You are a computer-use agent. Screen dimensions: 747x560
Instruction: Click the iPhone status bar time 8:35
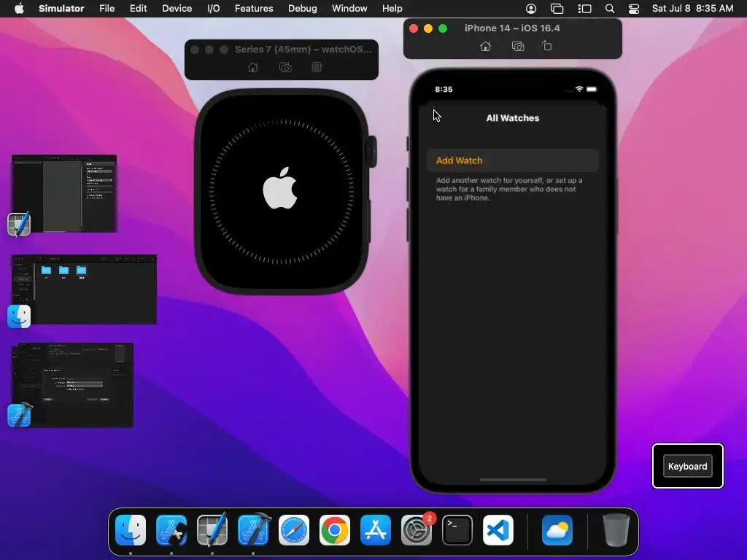[444, 89]
